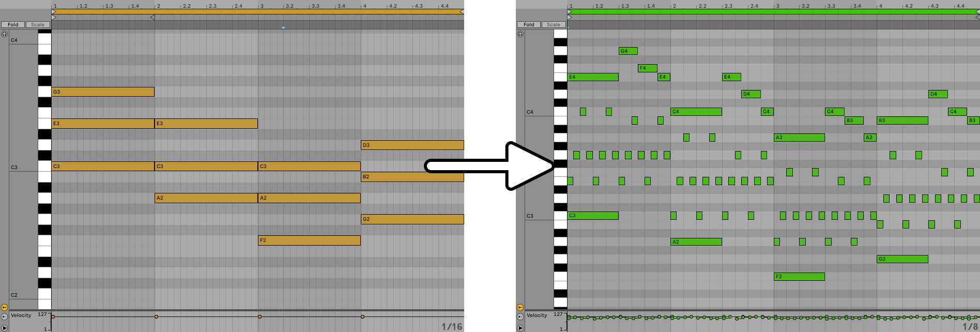Select the C3 note in the green clip
The height and width of the screenshot is (332, 980).
coord(593,216)
